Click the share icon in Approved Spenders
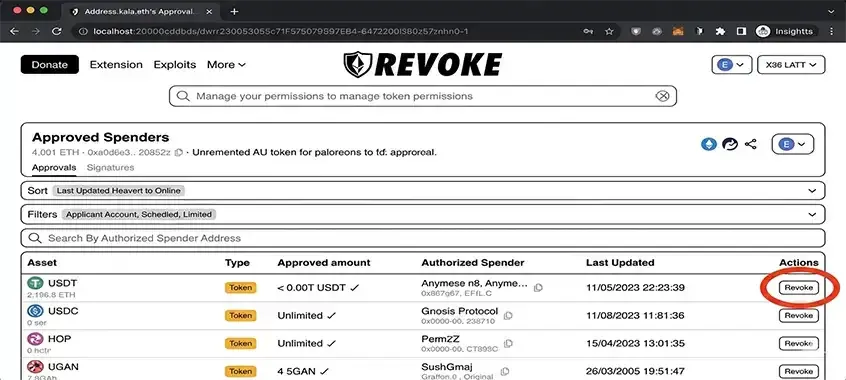 750,144
